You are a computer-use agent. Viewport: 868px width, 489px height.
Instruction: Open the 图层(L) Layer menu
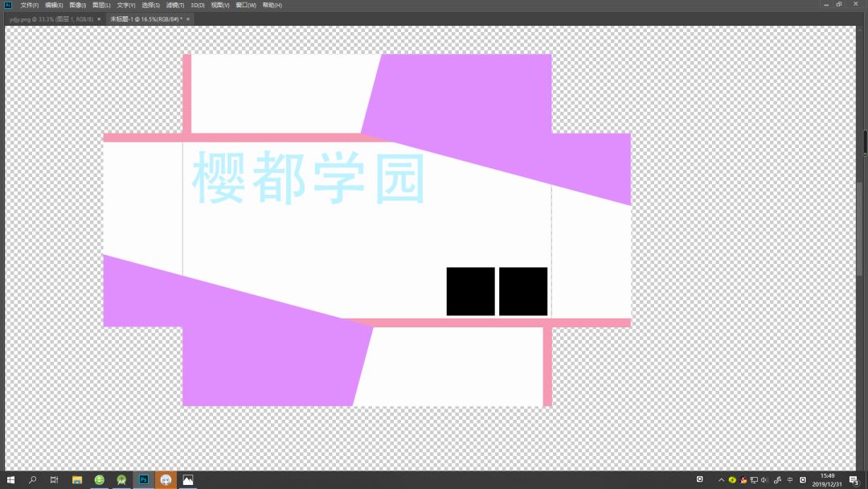tap(101, 5)
